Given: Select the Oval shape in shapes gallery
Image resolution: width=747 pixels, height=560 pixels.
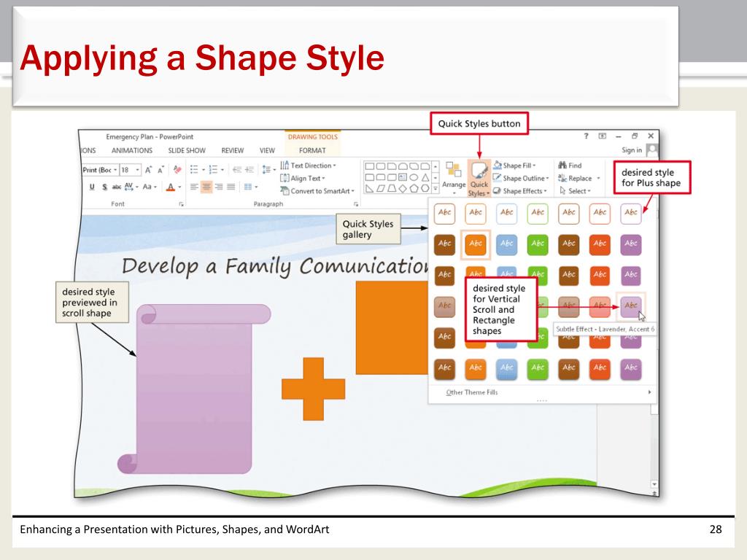Looking at the screenshot, I should click(414, 177).
